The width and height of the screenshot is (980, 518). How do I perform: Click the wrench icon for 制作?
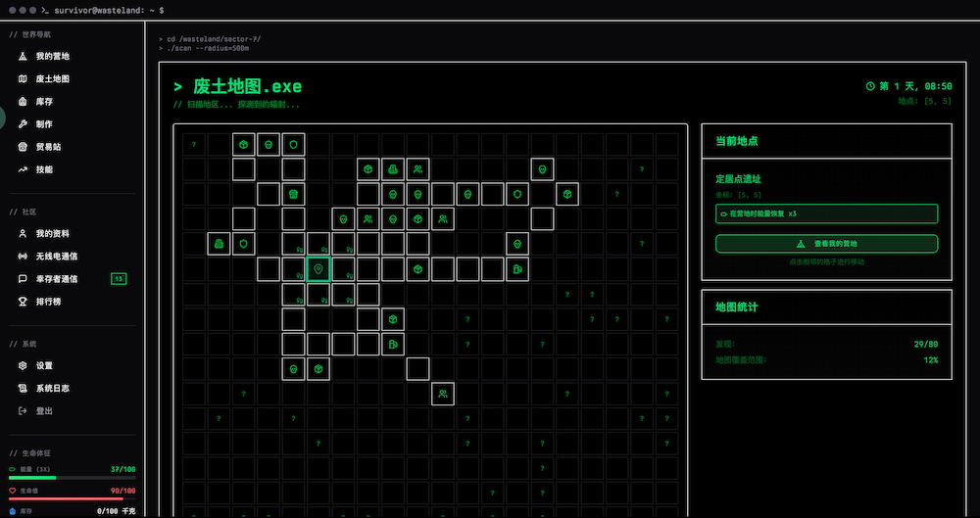pos(23,124)
